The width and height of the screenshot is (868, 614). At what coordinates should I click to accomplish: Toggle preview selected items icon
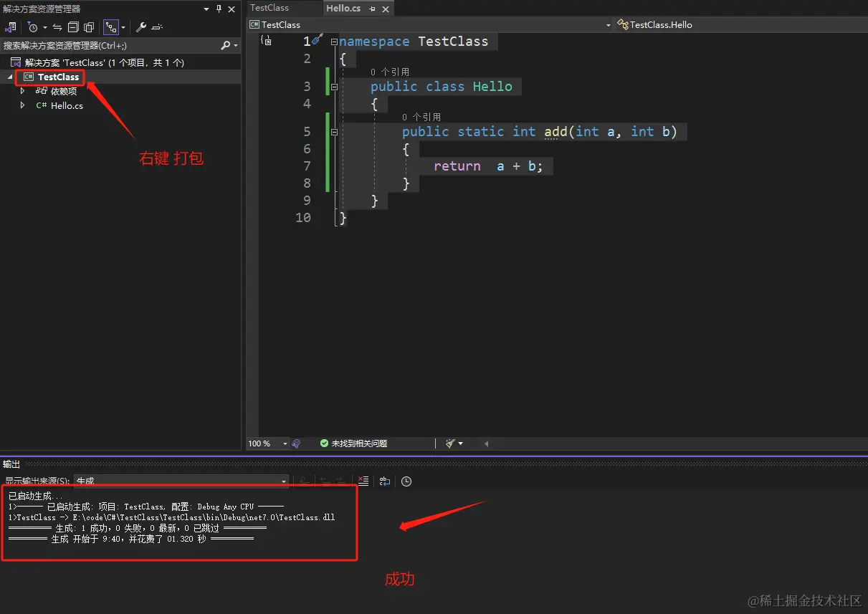click(x=157, y=27)
